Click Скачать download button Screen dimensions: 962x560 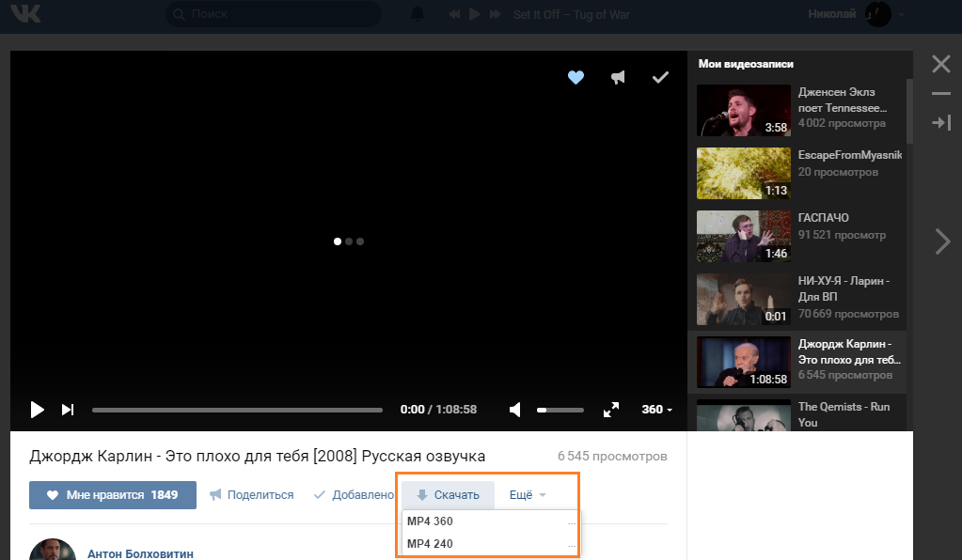tap(448, 495)
